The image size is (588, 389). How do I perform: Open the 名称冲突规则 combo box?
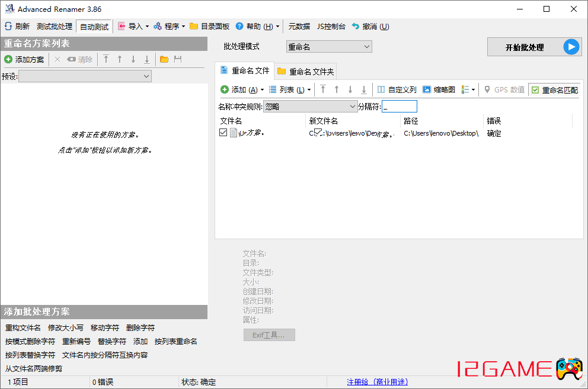[x=309, y=107]
